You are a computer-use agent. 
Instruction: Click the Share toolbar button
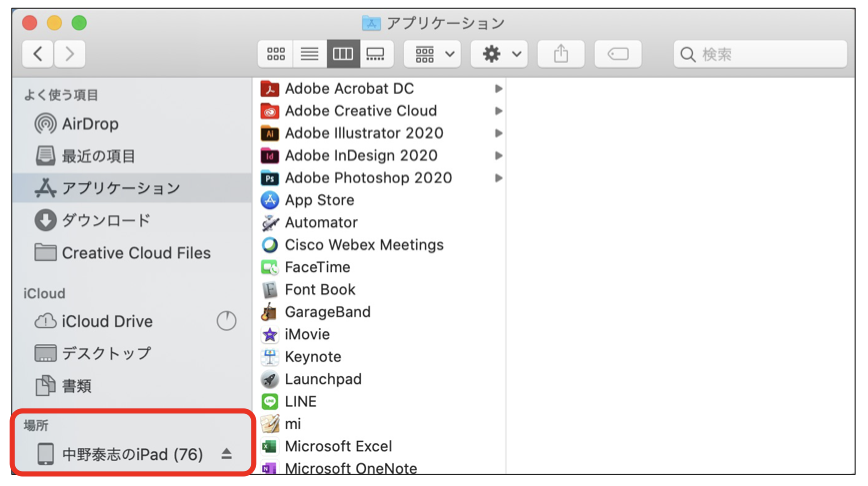(561, 54)
